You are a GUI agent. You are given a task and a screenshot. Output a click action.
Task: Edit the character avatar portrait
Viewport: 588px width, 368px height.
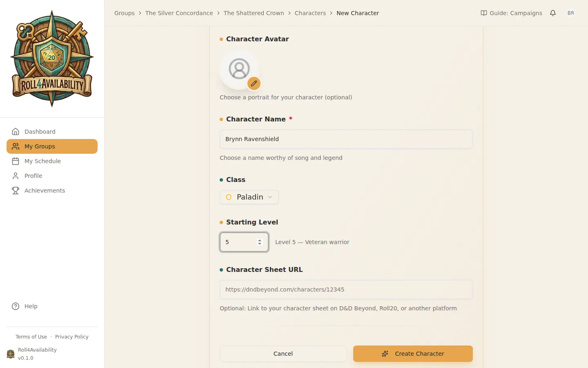[x=254, y=83]
